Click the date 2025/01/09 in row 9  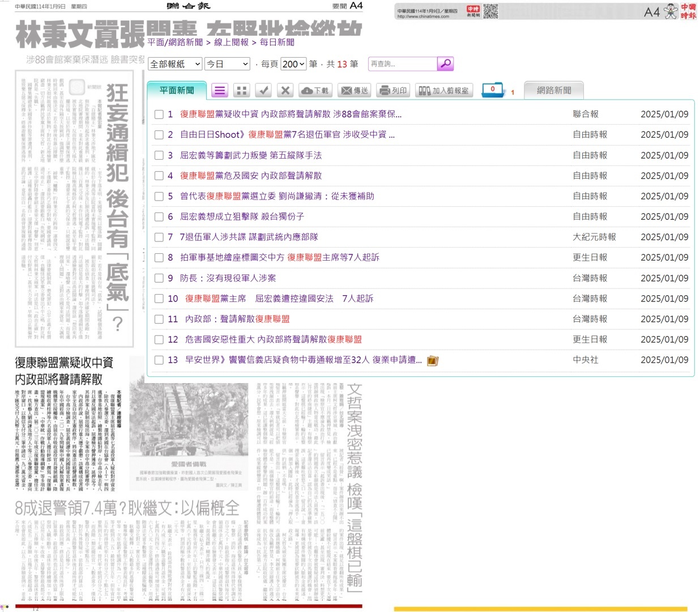point(664,278)
